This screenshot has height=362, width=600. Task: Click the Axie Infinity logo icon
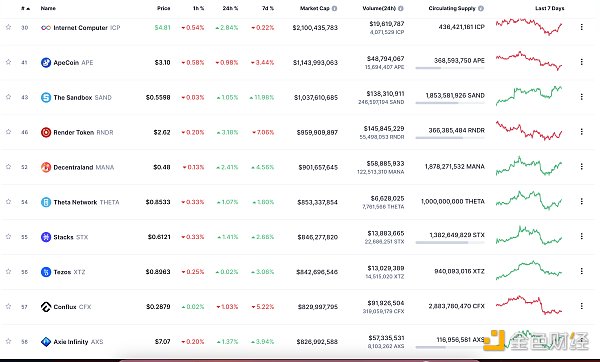[x=46, y=342]
